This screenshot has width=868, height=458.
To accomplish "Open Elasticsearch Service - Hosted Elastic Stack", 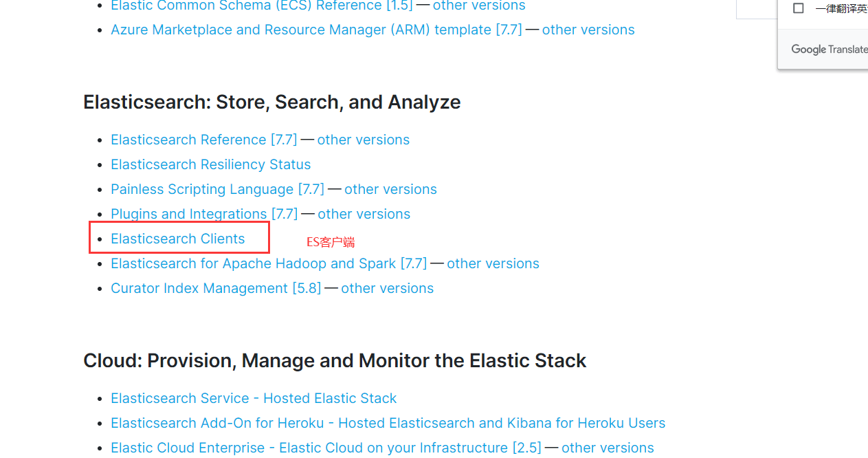I will 254,398.
